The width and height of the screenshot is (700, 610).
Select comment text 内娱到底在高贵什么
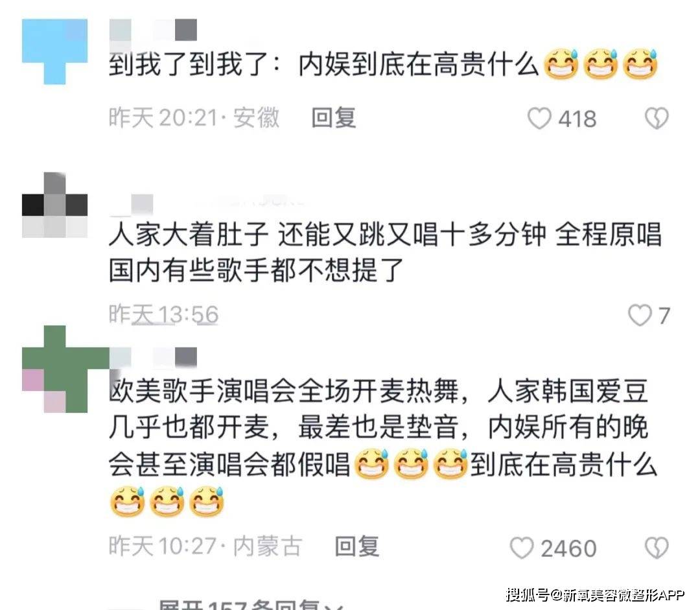419,65
